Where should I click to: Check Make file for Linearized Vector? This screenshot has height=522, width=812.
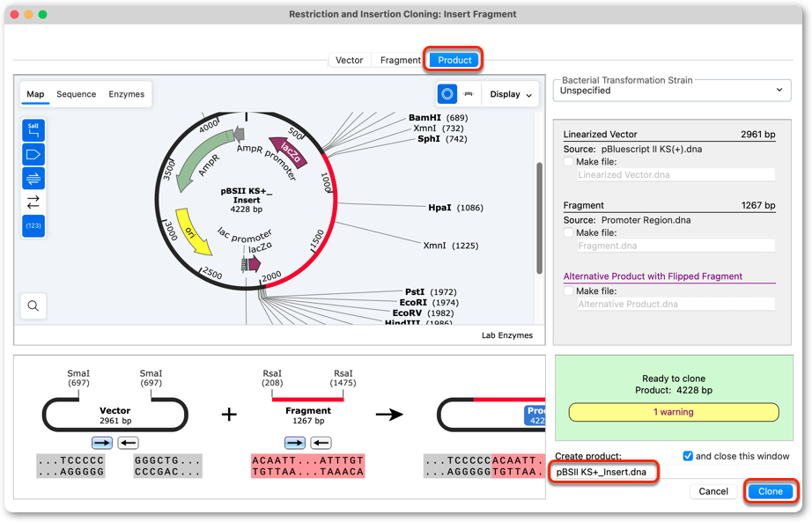pos(569,162)
